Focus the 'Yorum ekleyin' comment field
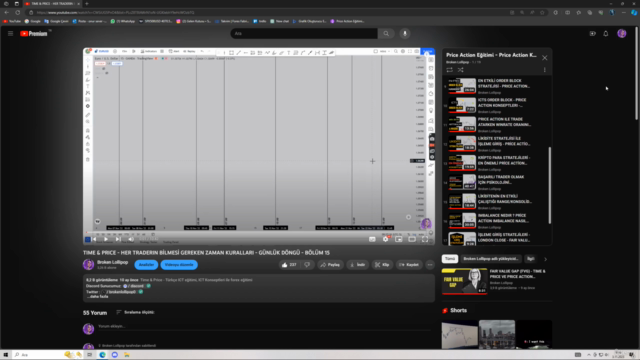 coord(264,326)
